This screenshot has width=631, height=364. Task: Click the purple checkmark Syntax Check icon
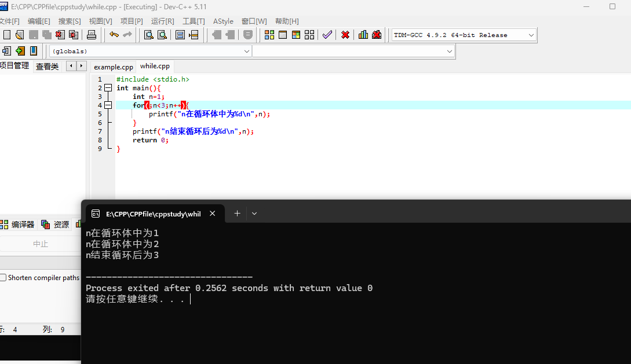(x=327, y=35)
